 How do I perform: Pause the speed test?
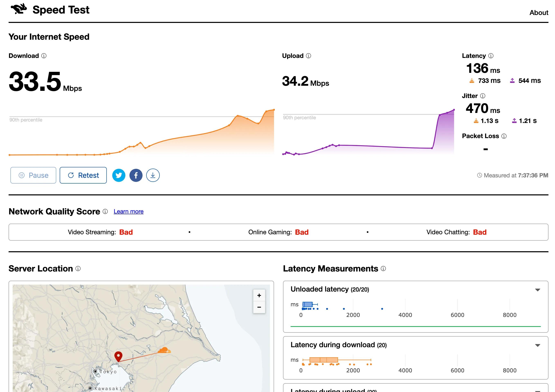pyautogui.click(x=33, y=175)
